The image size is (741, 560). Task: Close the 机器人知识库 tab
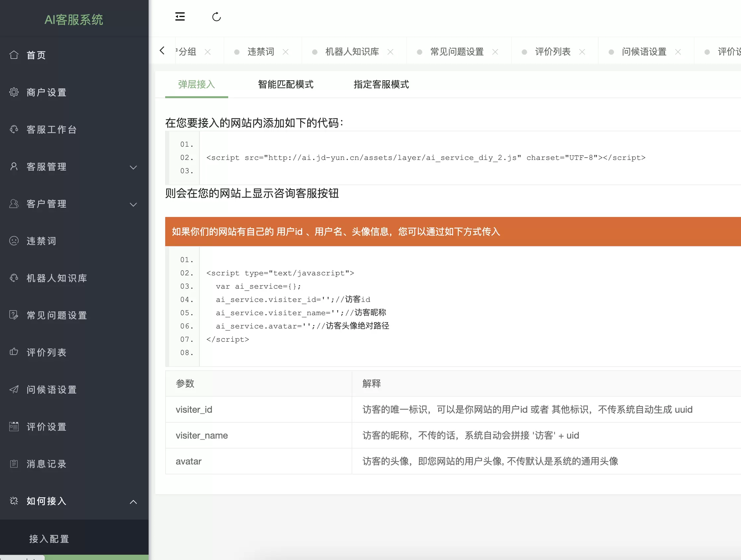[x=390, y=52]
